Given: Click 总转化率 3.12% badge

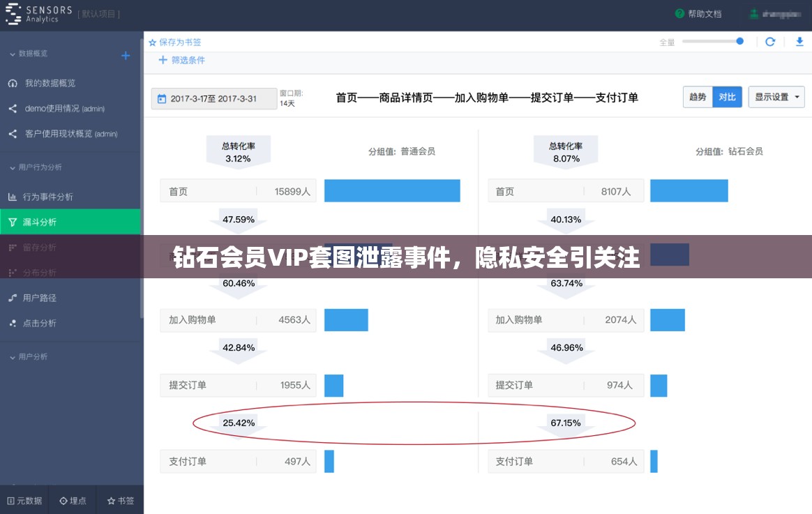Looking at the screenshot, I should (x=238, y=152).
